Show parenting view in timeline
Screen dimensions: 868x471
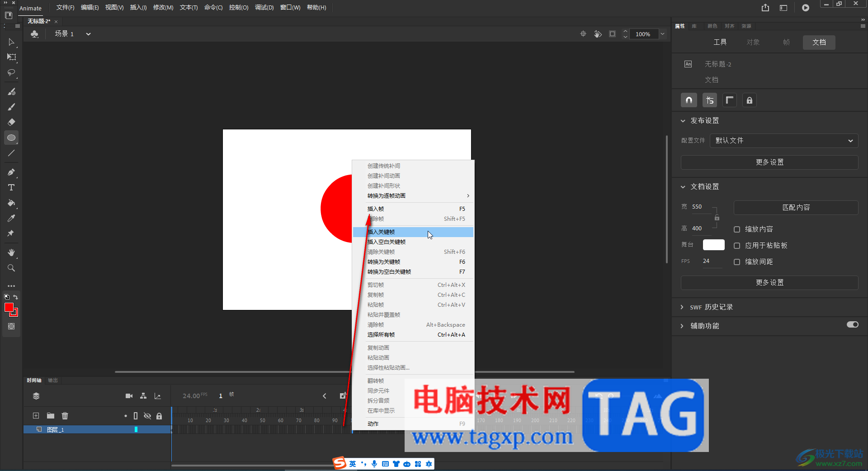(x=143, y=396)
